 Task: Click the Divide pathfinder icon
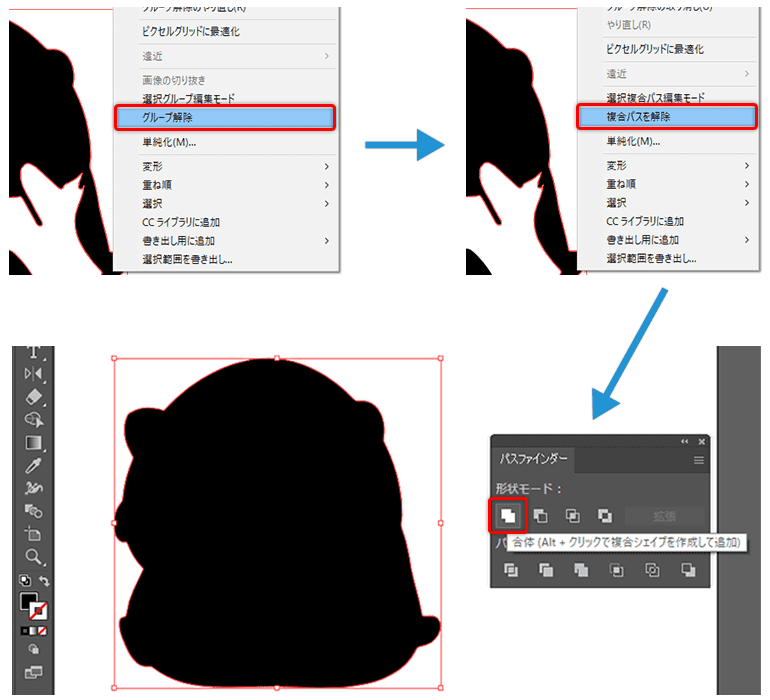click(511, 570)
